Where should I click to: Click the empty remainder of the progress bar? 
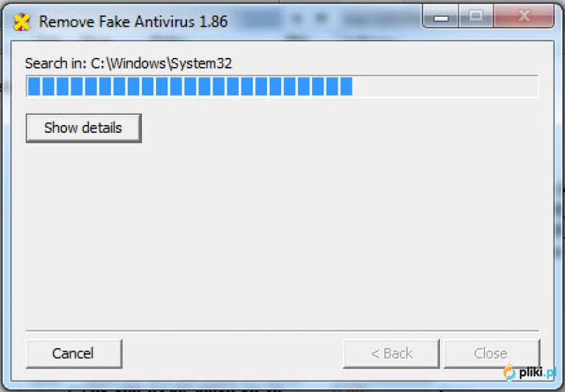coord(445,86)
